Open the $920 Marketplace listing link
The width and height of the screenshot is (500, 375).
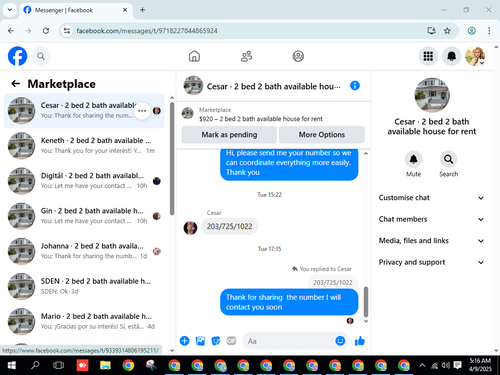(261, 119)
